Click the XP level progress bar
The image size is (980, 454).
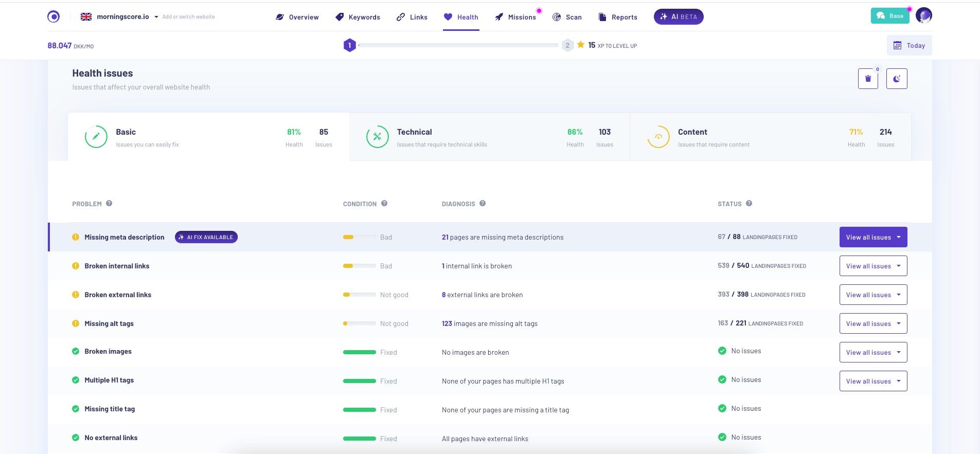point(458,45)
